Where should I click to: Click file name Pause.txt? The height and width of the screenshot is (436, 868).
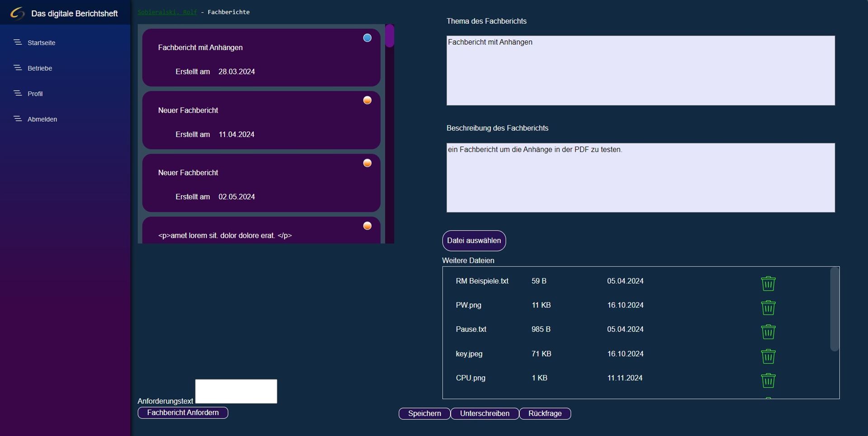click(471, 329)
